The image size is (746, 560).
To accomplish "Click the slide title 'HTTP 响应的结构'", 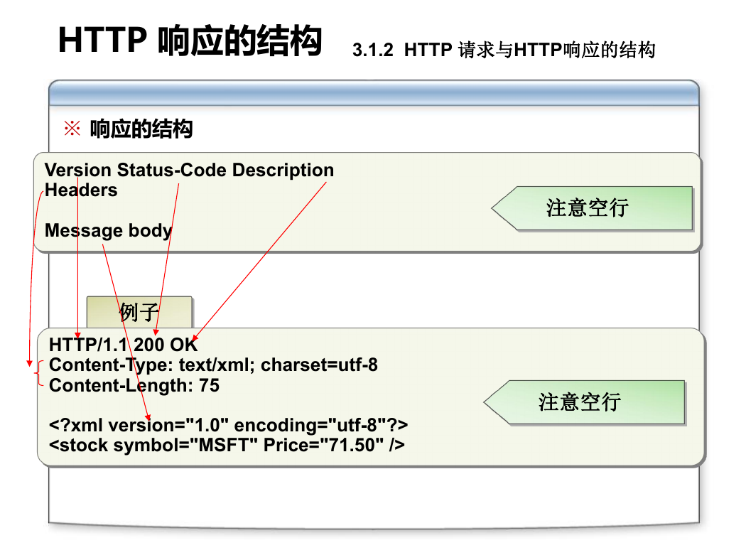I will 190,41.
